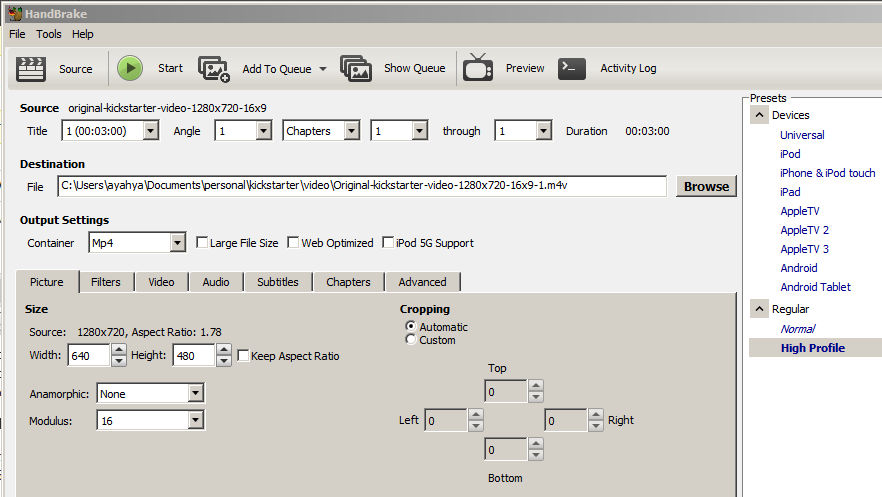Click the Height value field
This screenshot has width=882, height=497.
[194, 355]
